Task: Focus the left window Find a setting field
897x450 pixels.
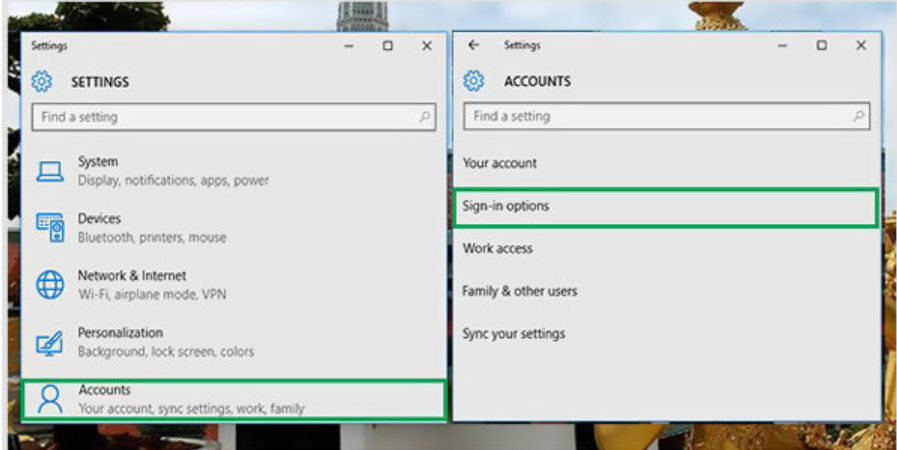Action: (220, 117)
